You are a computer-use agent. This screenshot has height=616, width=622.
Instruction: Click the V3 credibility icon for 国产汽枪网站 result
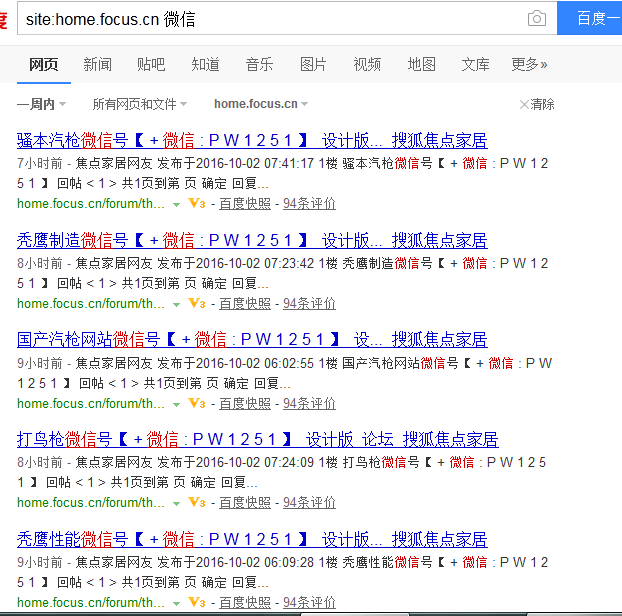point(197,403)
